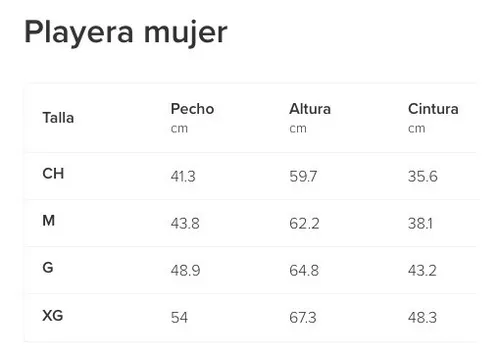Click the 38.1 waist value
The height and width of the screenshot is (361, 500).
[x=420, y=223]
